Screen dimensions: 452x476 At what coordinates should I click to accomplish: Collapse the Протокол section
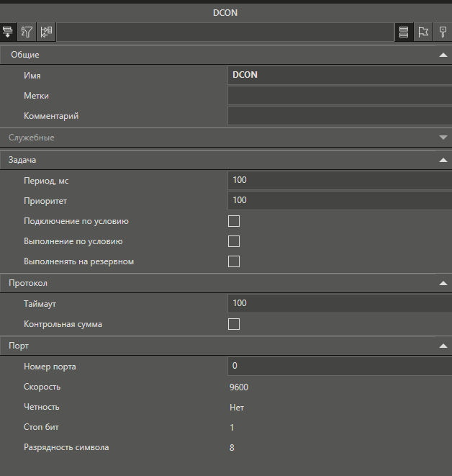[443, 284]
